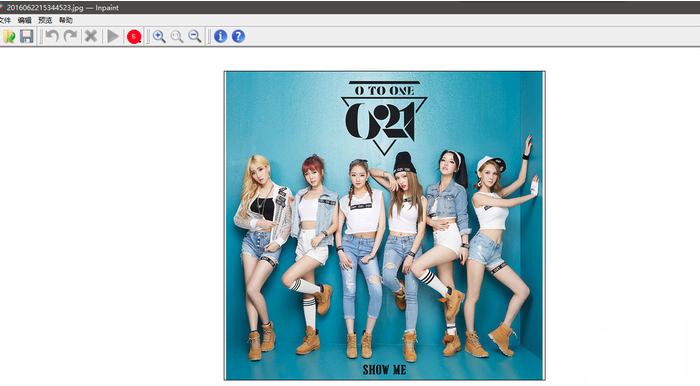Open help with the question mark icon
This screenshot has width=700, height=386.
pos(238,37)
